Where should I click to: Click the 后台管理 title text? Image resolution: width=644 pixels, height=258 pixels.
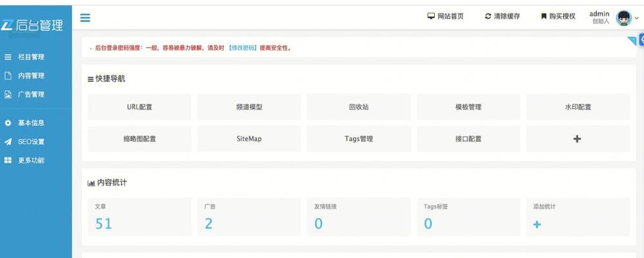(x=39, y=25)
